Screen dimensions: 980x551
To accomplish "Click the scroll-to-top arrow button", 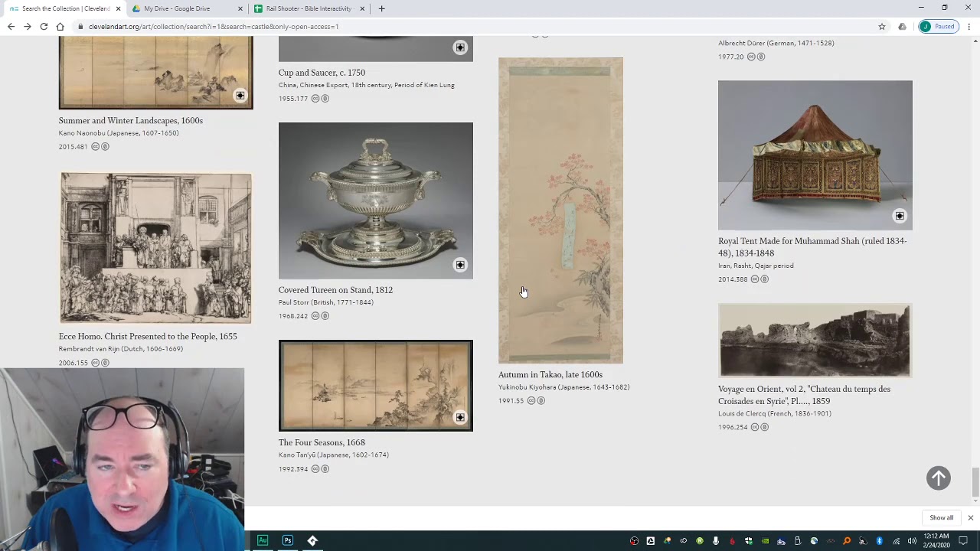I will point(939,478).
